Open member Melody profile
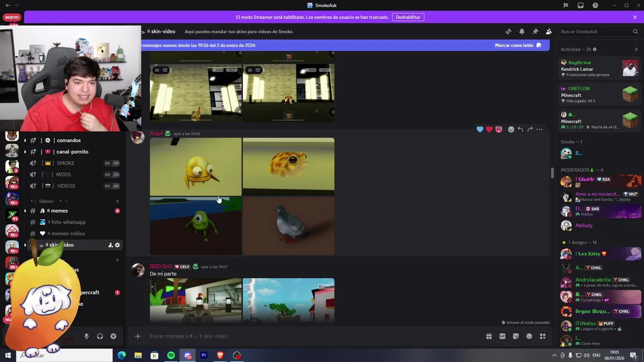The height and width of the screenshot is (362, 644). (x=600, y=225)
